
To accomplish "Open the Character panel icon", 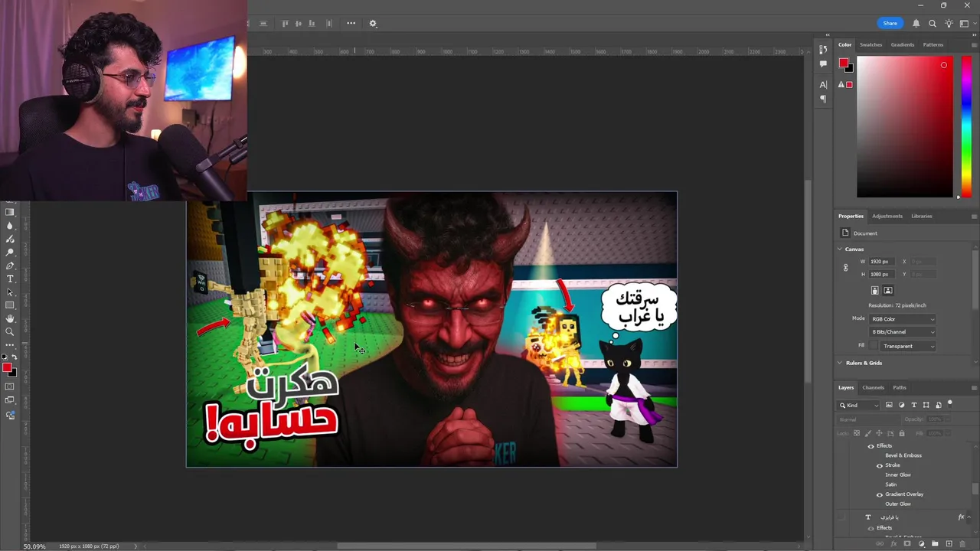I will click(823, 84).
